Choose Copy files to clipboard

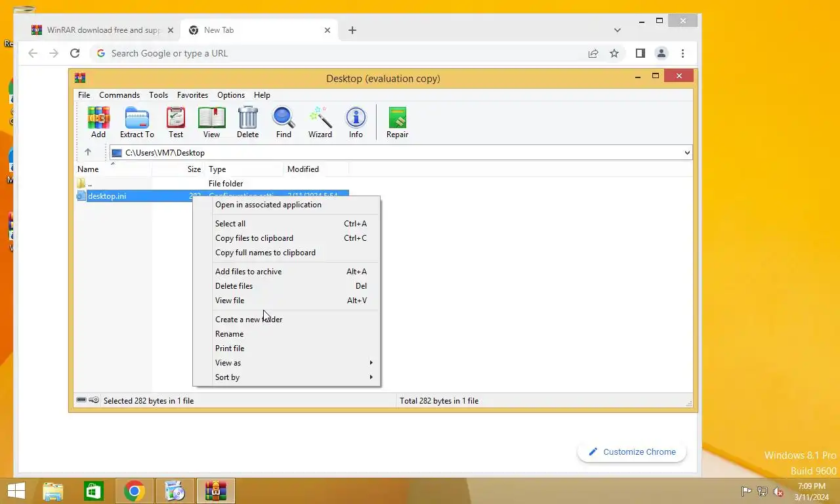pos(287,238)
